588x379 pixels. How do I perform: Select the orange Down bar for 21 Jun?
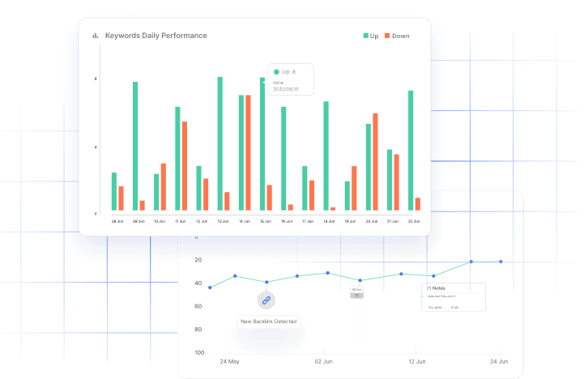[396, 182]
